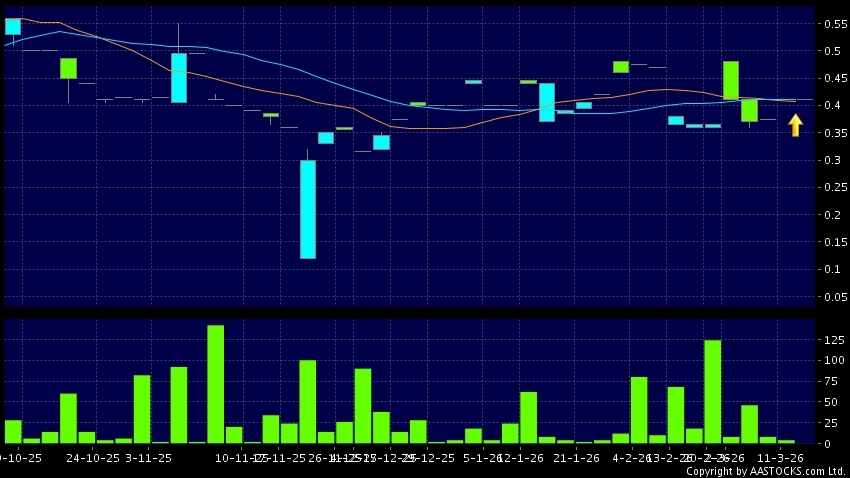The image size is (850, 478).
Task: Click the 50 volume axis label
Action: click(x=829, y=401)
